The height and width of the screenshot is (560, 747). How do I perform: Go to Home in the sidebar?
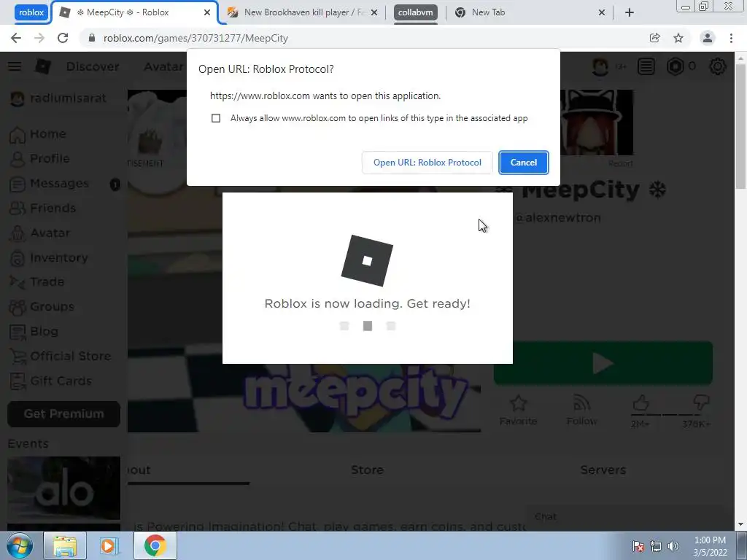[x=39, y=134]
